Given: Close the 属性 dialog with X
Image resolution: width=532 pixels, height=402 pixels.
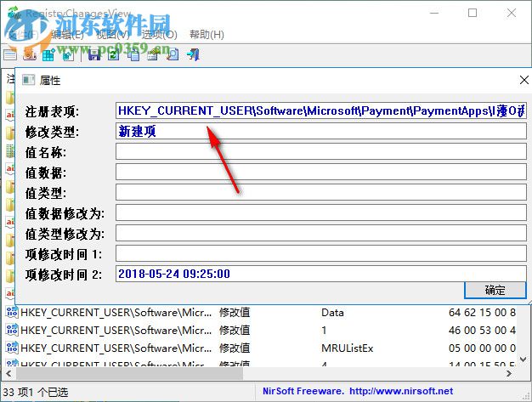Looking at the screenshot, I should (524, 80).
